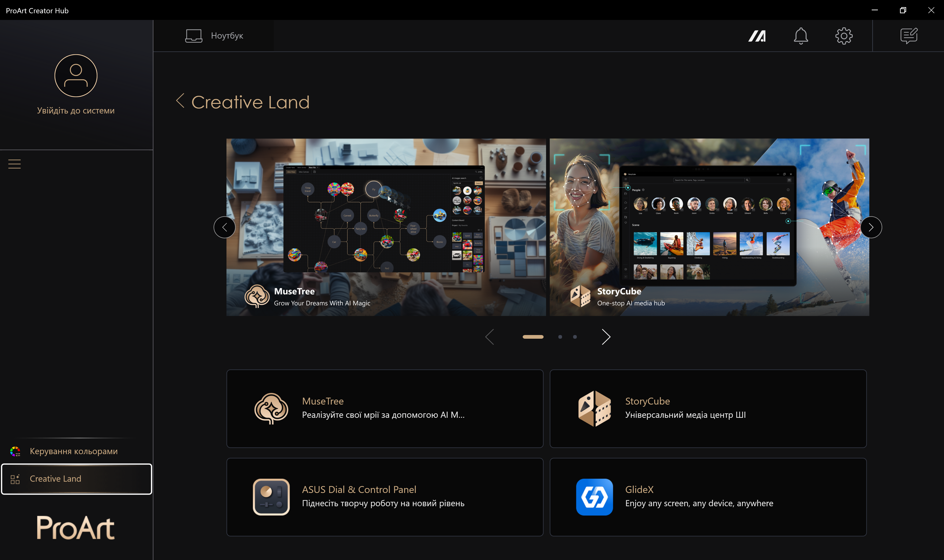Click the left round arrow on the banner
The image size is (944, 560).
[x=225, y=227]
